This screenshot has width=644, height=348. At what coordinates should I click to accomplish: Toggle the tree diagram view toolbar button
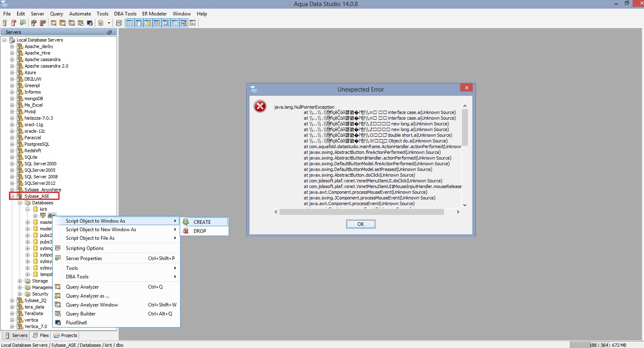(x=183, y=23)
